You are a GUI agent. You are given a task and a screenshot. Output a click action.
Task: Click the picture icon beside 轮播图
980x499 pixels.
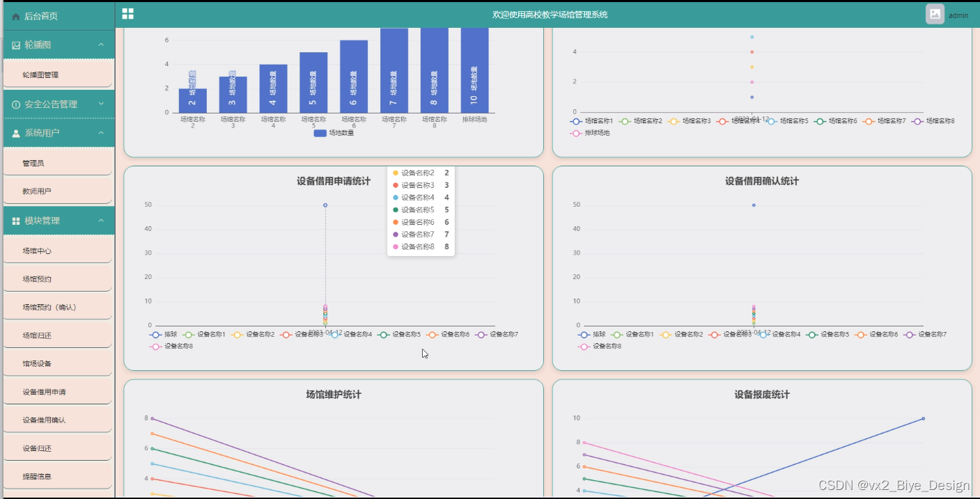pos(16,45)
